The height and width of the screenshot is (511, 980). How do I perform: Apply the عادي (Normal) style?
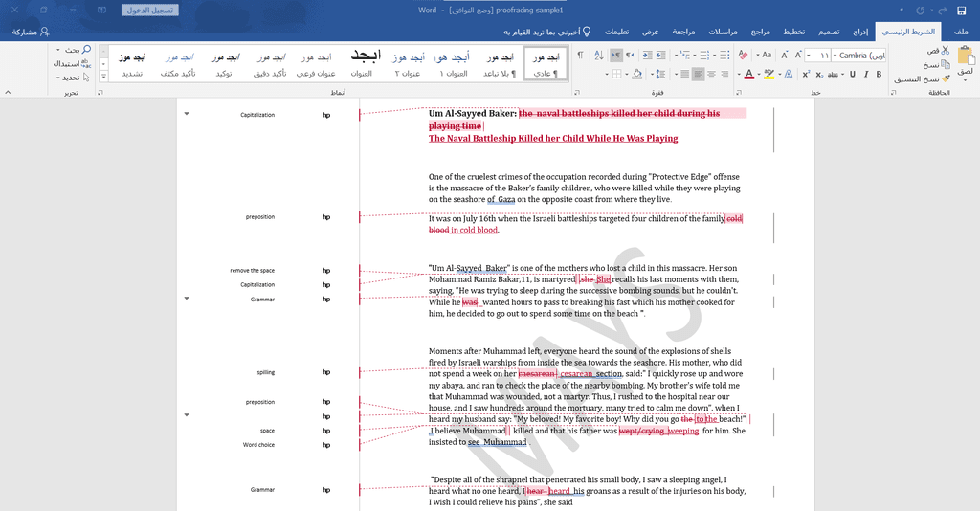(546, 64)
